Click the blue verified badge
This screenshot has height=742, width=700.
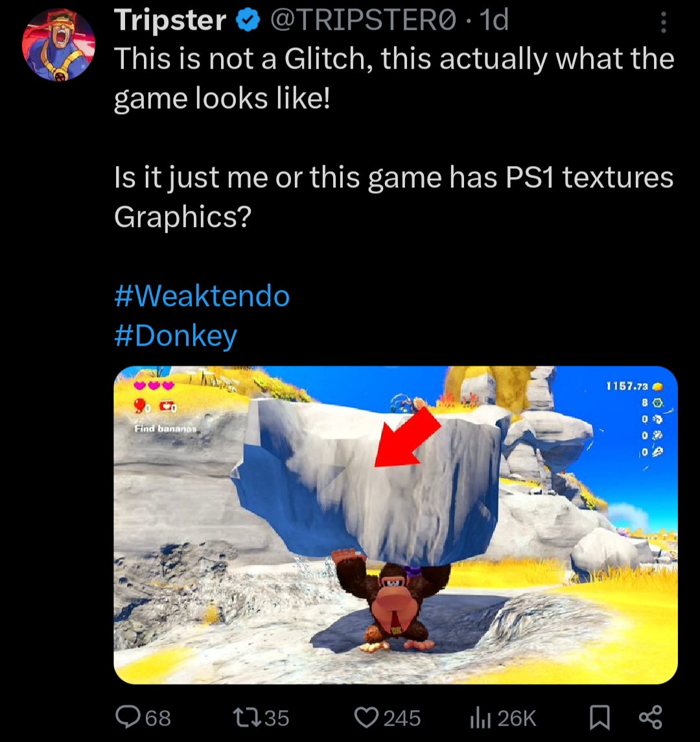coord(248,21)
